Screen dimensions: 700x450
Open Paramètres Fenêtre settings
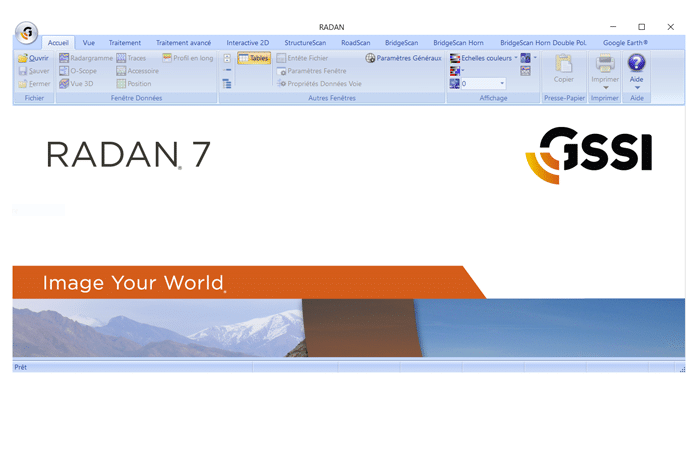point(312,71)
